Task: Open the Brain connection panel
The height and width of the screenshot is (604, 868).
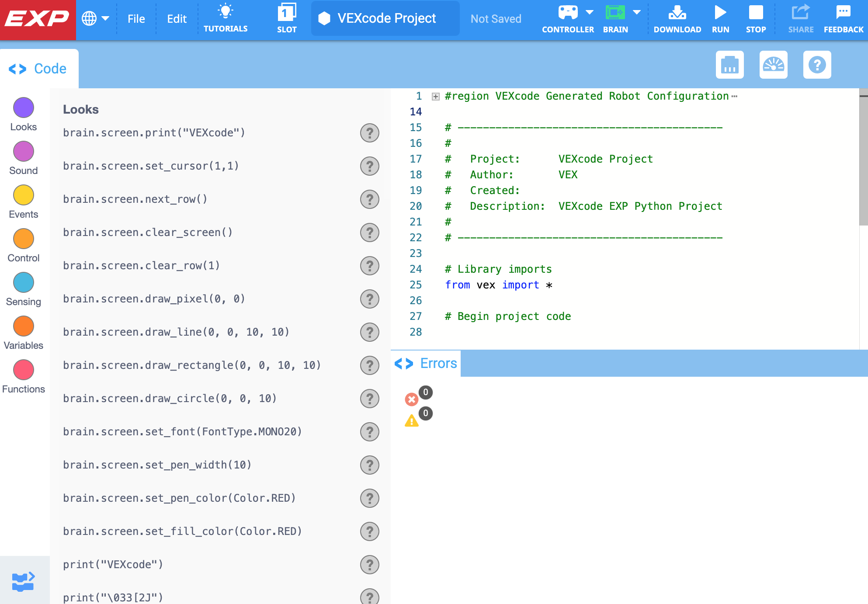Action: pyautogui.click(x=615, y=18)
